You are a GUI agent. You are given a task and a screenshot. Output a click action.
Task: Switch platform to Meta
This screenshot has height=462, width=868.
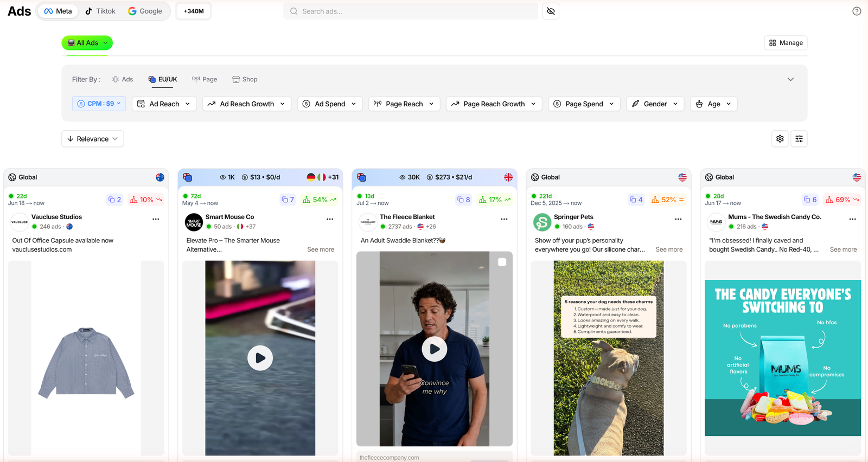58,11
